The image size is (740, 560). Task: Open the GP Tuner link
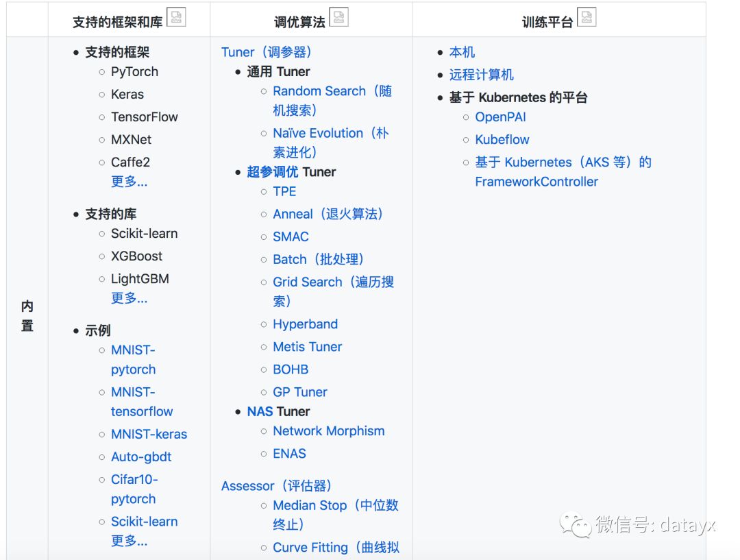pyautogui.click(x=299, y=392)
